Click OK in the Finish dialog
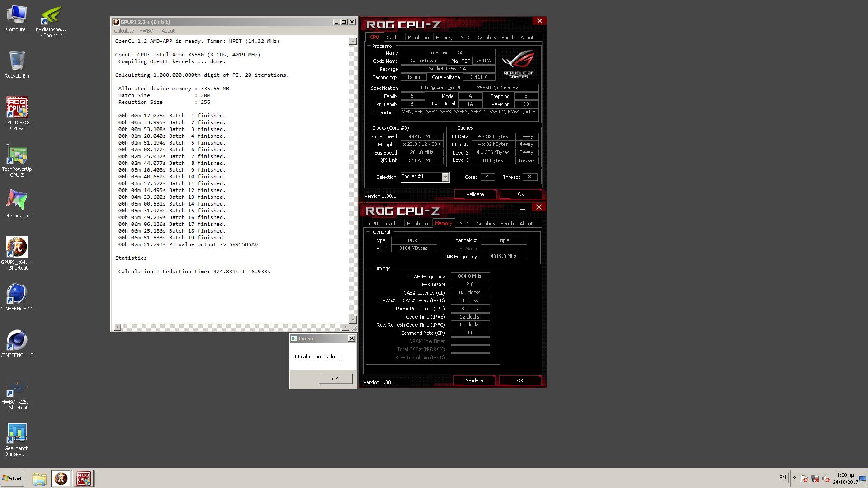 point(335,379)
